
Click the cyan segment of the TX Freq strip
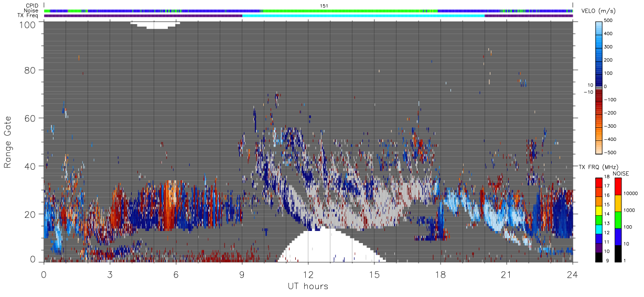pos(363,16)
